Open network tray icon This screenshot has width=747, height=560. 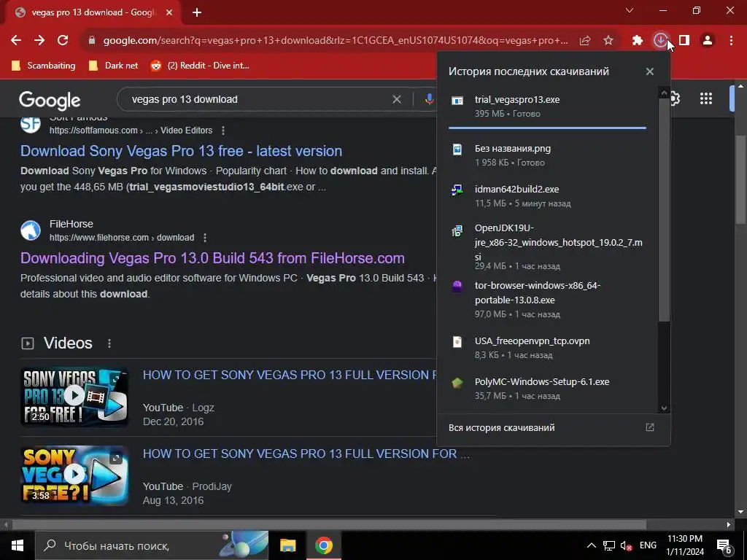click(609, 545)
